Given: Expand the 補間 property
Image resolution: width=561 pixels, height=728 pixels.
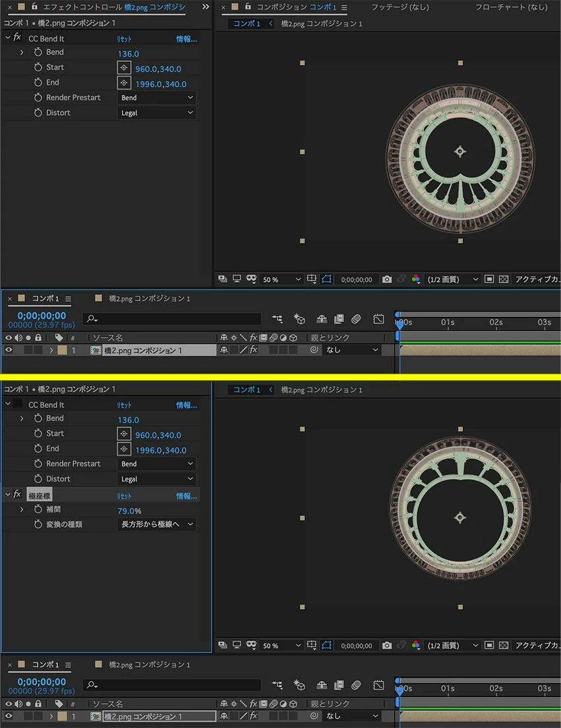Looking at the screenshot, I should coord(22,509).
